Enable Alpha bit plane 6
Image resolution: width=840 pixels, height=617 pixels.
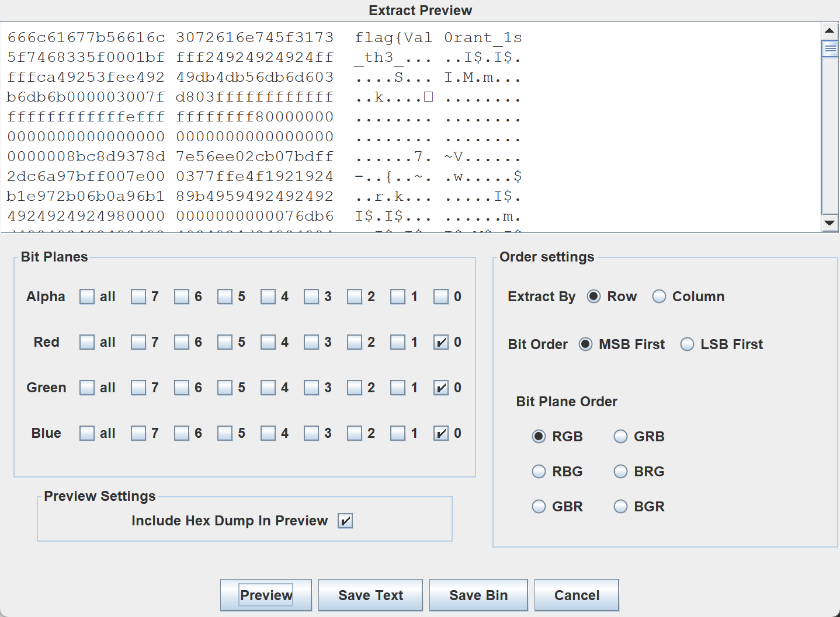tap(182, 297)
